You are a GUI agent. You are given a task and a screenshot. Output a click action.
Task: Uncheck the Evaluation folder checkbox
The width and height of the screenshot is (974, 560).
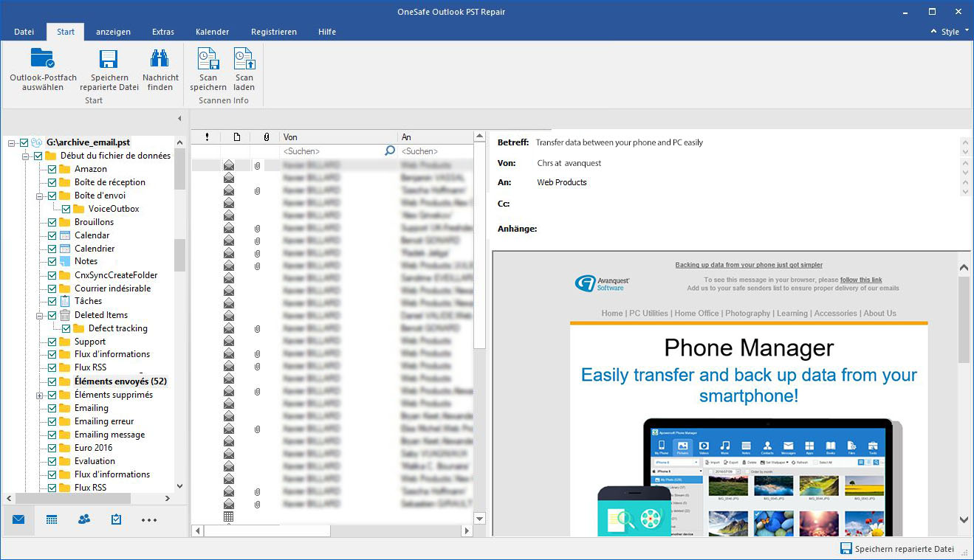pyautogui.click(x=52, y=461)
